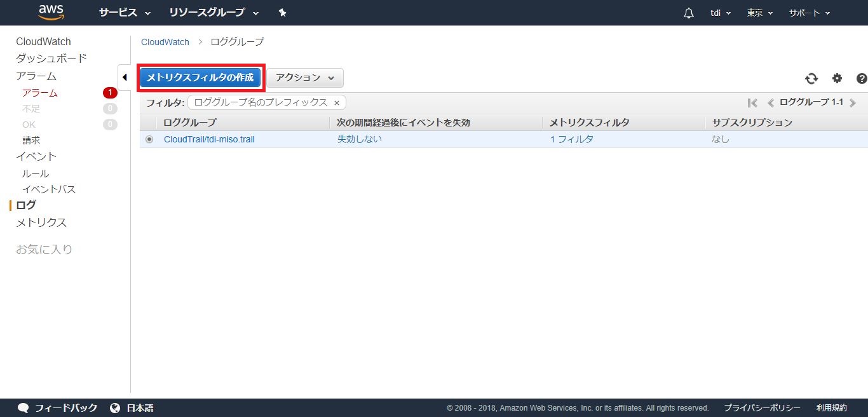
Task: Jump to first page of log groups
Action: coord(752,103)
